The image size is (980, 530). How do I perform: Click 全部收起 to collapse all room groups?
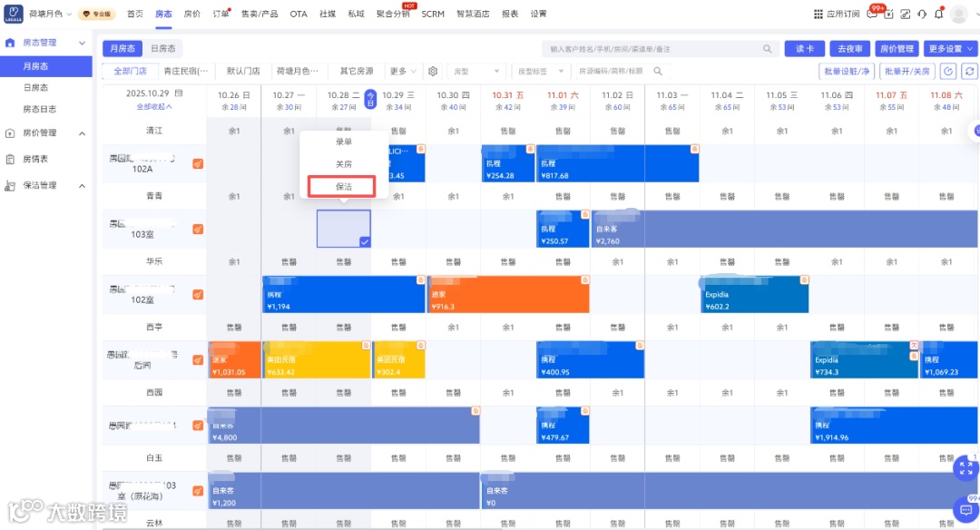154,107
